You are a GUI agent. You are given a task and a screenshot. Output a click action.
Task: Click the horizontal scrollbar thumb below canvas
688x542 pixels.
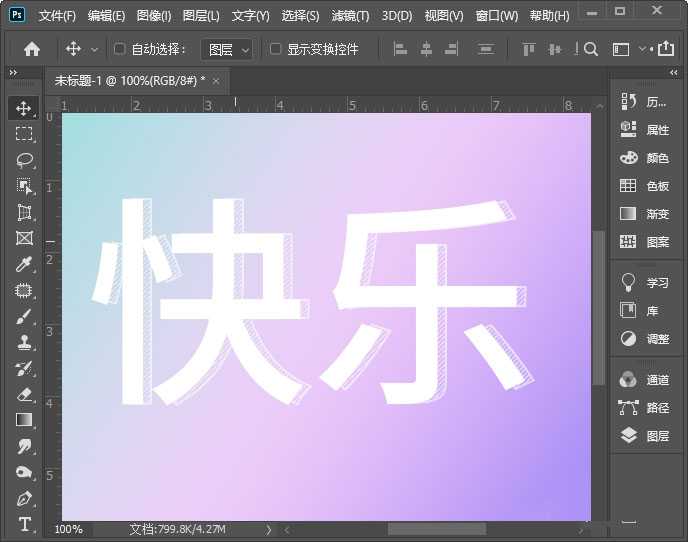(436, 529)
